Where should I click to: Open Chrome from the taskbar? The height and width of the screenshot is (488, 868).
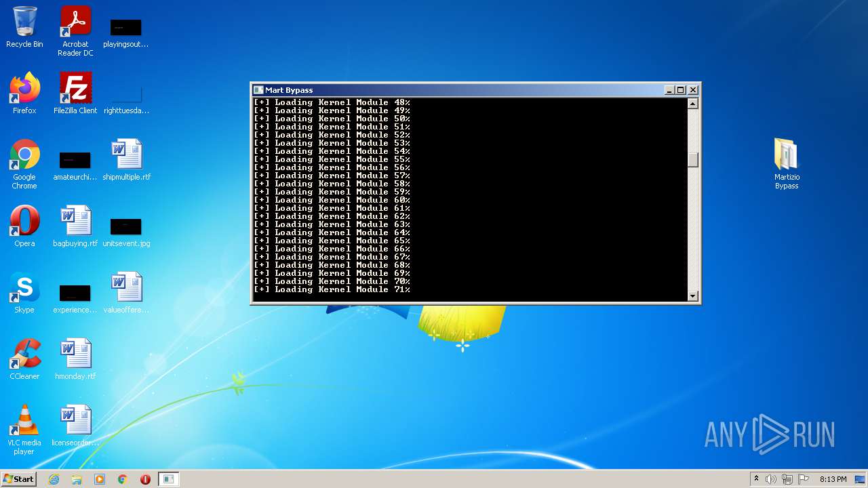point(123,479)
